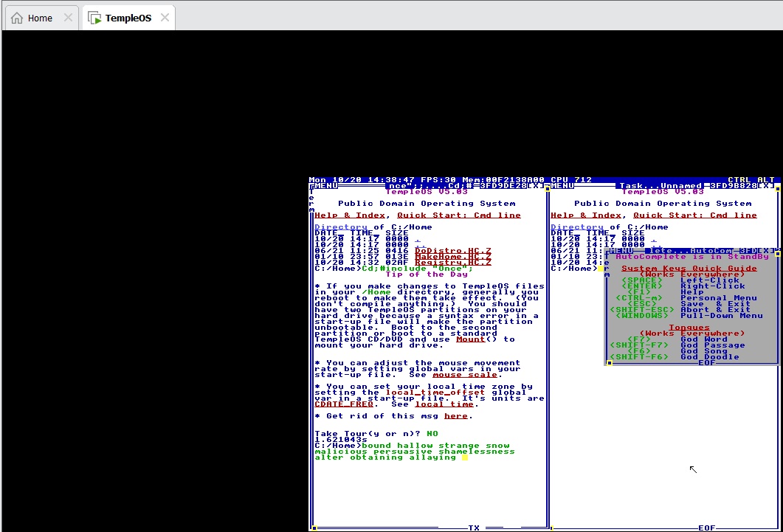
Task: Click the yellow cursor at right window prompt
Action: tap(601, 269)
